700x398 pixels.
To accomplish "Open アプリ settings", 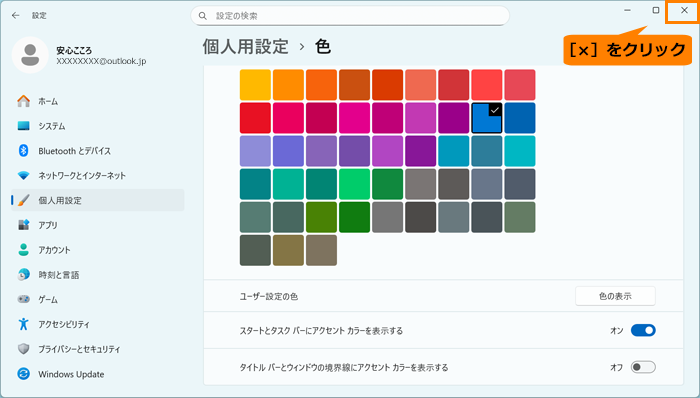I will (98, 225).
